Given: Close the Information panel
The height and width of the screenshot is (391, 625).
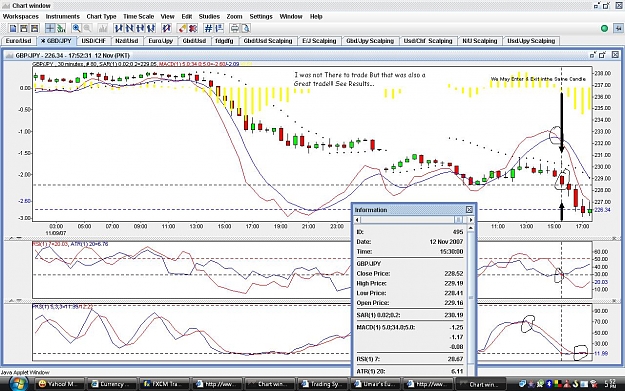Looking at the screenshot, I should 469,210.
